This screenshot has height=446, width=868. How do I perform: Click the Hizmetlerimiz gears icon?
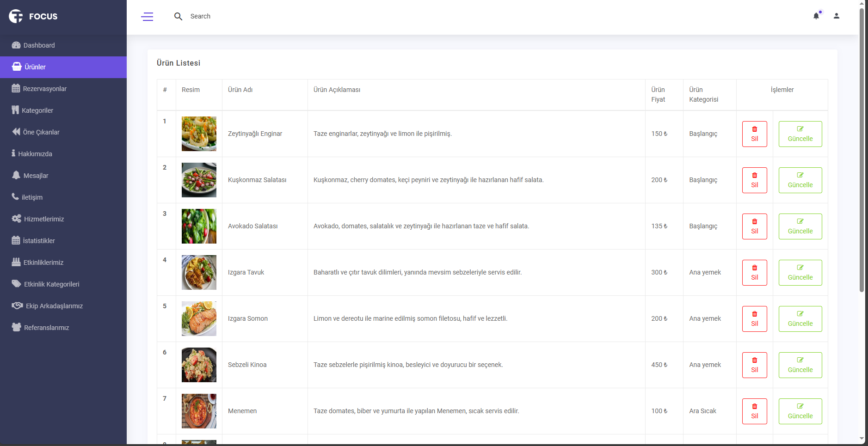pyautogui.click(x=17, y=219)
